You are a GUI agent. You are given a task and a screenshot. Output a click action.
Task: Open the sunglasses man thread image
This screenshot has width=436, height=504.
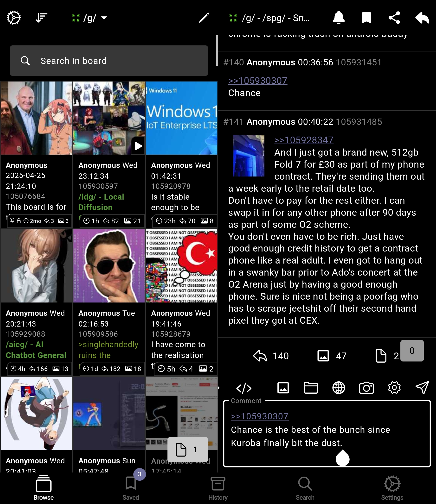[109, 266]
